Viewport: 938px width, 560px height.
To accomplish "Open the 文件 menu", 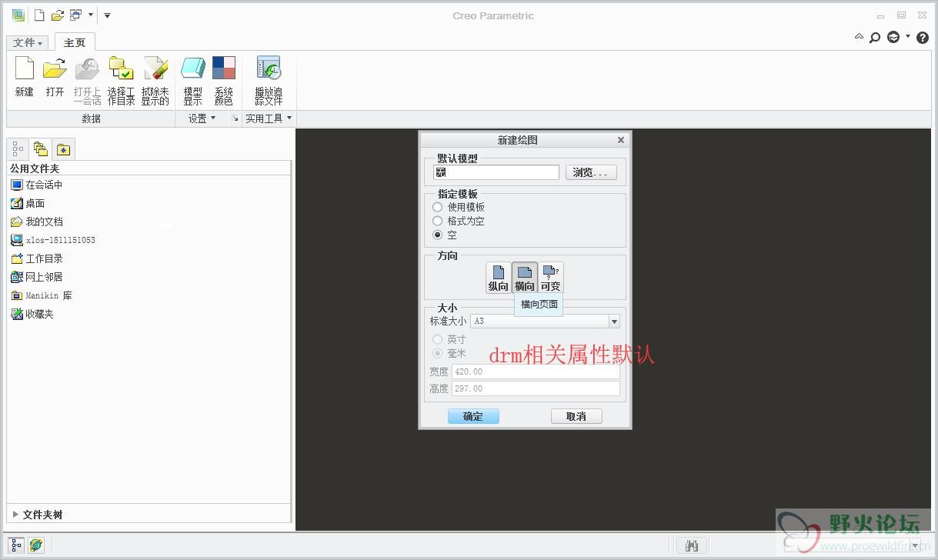I will click(x=28, y=43).
